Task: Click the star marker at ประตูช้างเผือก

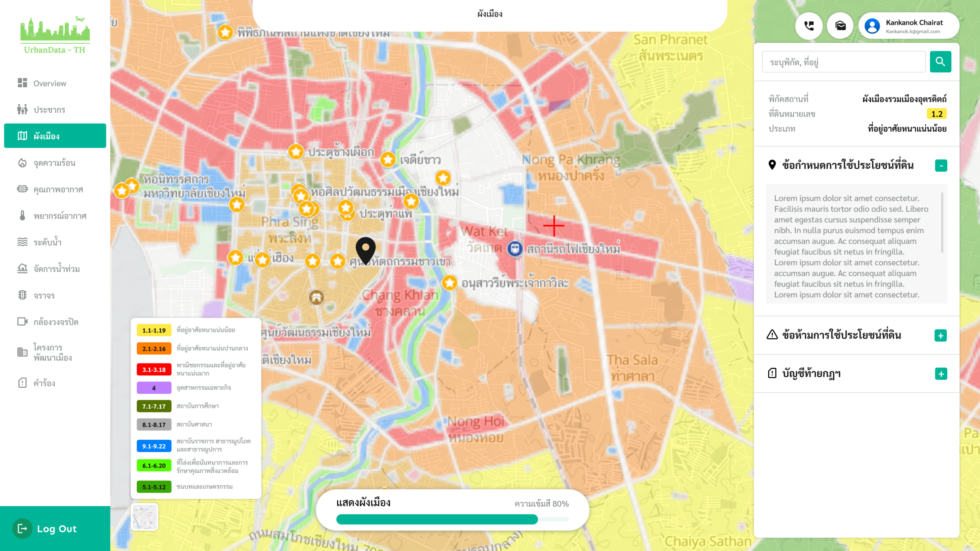Action: tap(296, 152)
